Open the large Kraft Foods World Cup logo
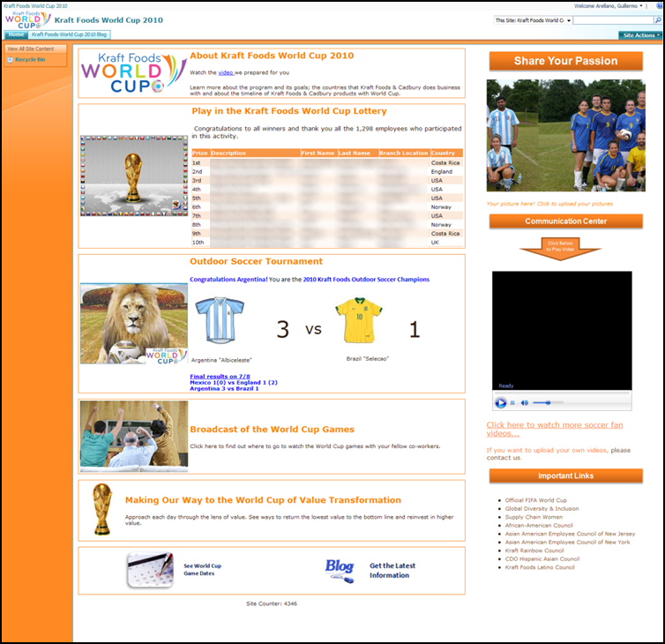This screenshot has width=665, height=644. click(133, 73)
